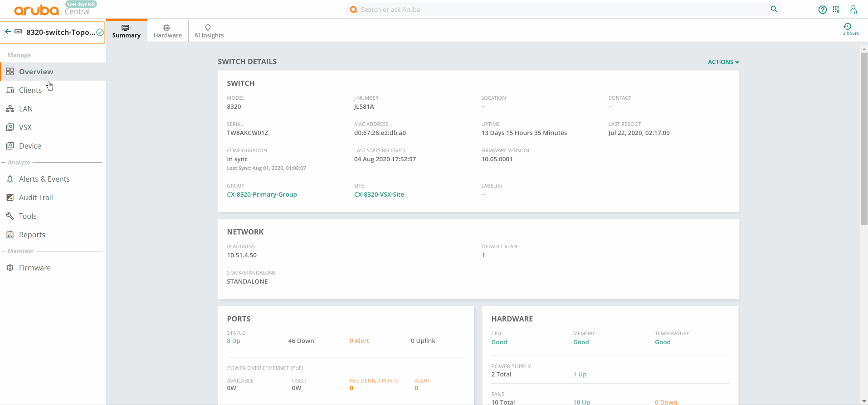Open the CX-8320-VSX-Site link
This screenshot has height=405, width=868.
click(x=379, y=194)
